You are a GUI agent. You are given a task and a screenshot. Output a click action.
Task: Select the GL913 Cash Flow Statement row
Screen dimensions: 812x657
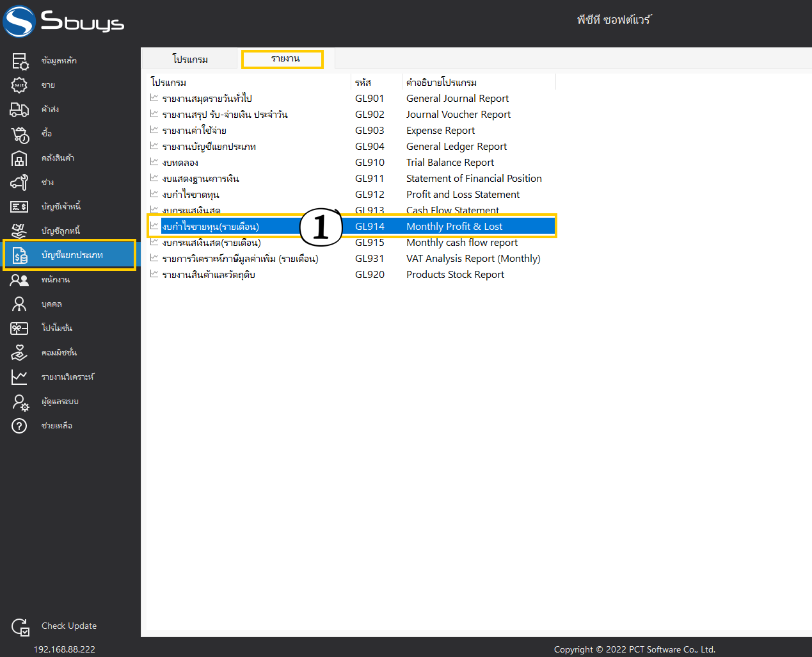click(351, 210)
